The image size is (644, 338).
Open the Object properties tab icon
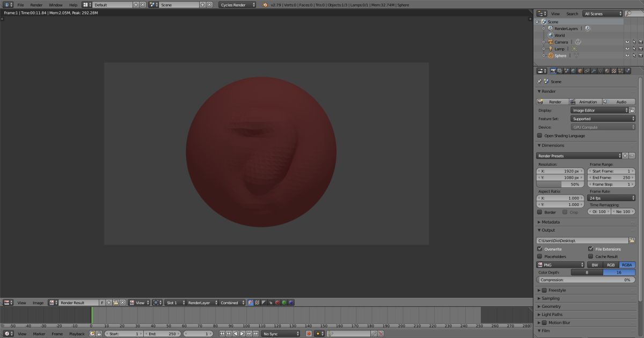[x=580, y=71]
